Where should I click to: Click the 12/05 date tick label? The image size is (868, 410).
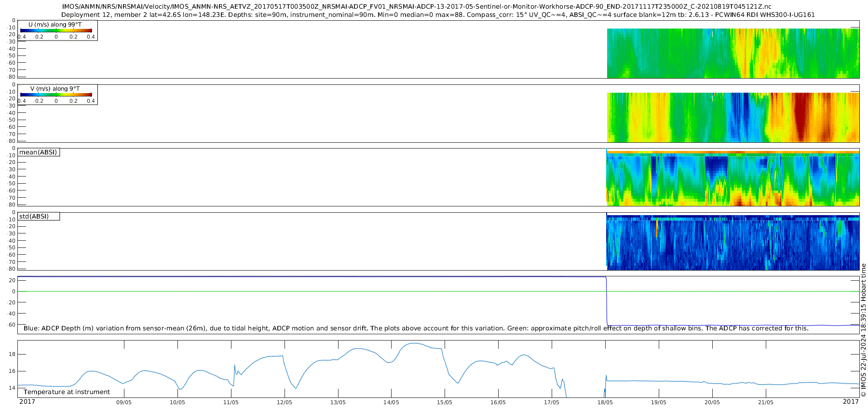pyautogui.click(x=285, y=403)
